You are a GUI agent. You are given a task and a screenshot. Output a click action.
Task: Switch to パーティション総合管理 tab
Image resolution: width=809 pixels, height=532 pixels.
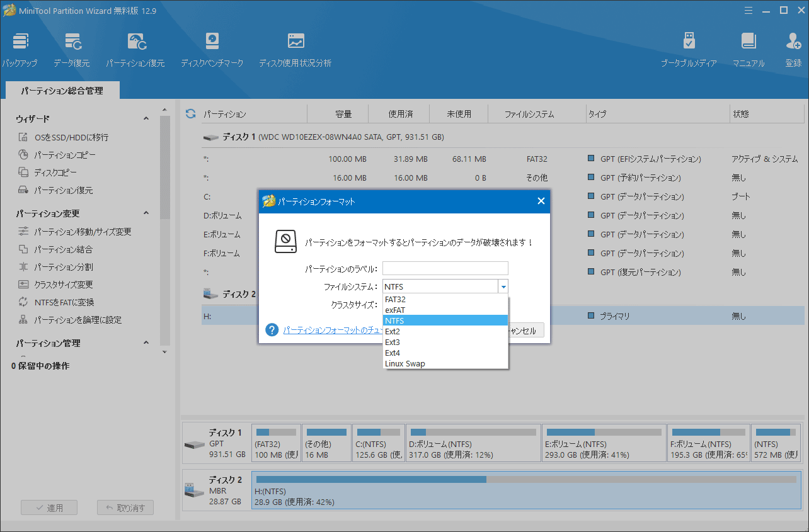(62, 91)
